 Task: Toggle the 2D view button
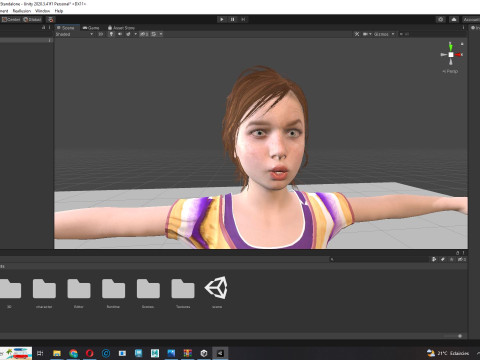(x=101, y=34)
